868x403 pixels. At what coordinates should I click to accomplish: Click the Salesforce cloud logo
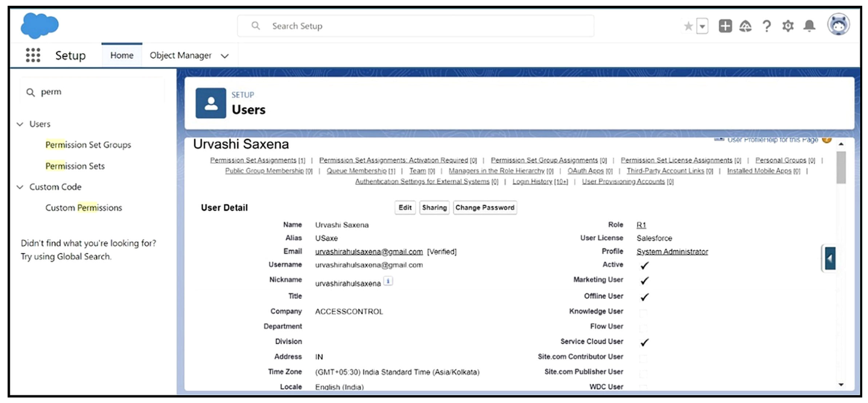click(x=39, y=26)
